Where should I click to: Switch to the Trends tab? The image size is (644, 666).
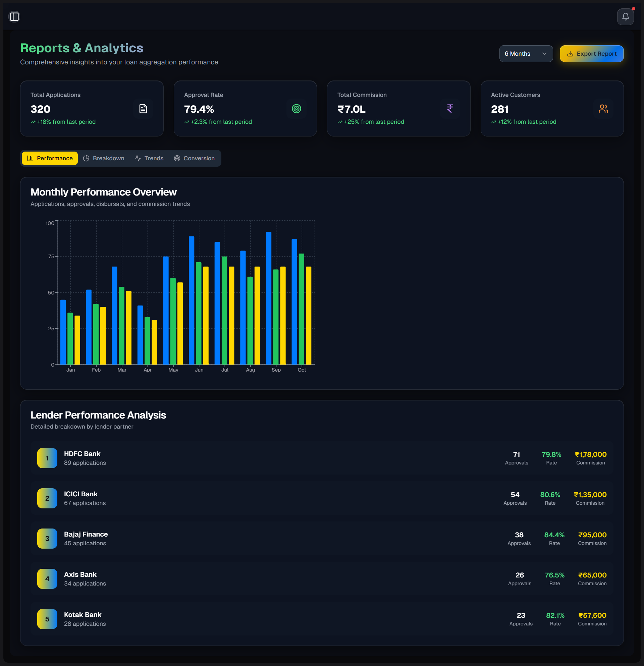pyautogui.click(x=149, y=158)
